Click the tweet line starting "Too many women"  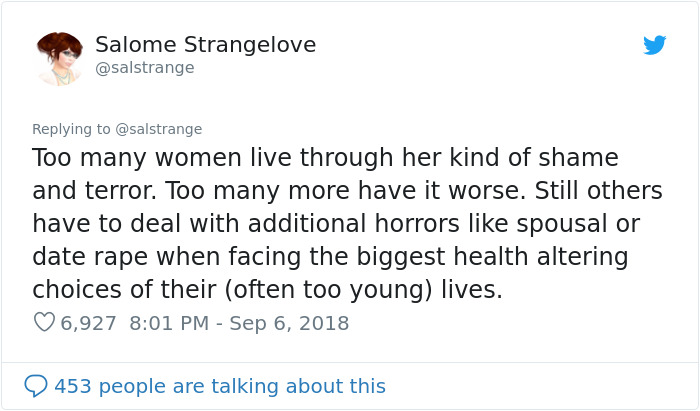click(x=325, y=158)
